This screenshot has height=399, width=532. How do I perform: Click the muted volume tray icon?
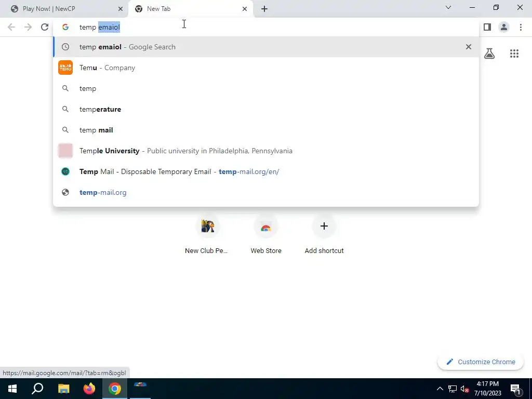click(x=464, y=389)
